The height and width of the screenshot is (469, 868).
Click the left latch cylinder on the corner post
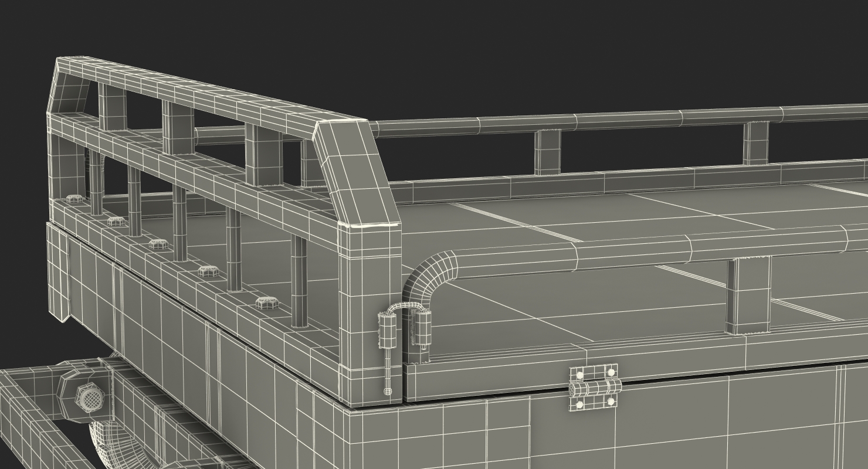click(387, 331)
